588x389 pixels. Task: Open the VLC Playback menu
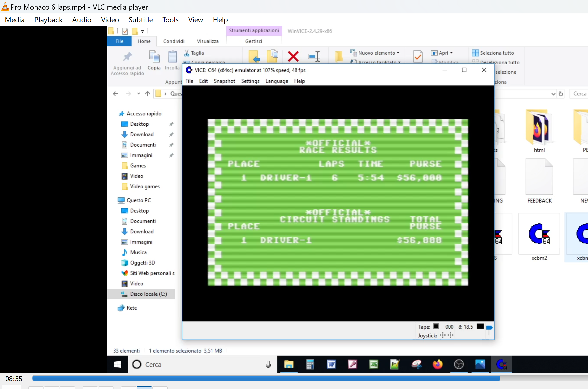coord(48,20)
